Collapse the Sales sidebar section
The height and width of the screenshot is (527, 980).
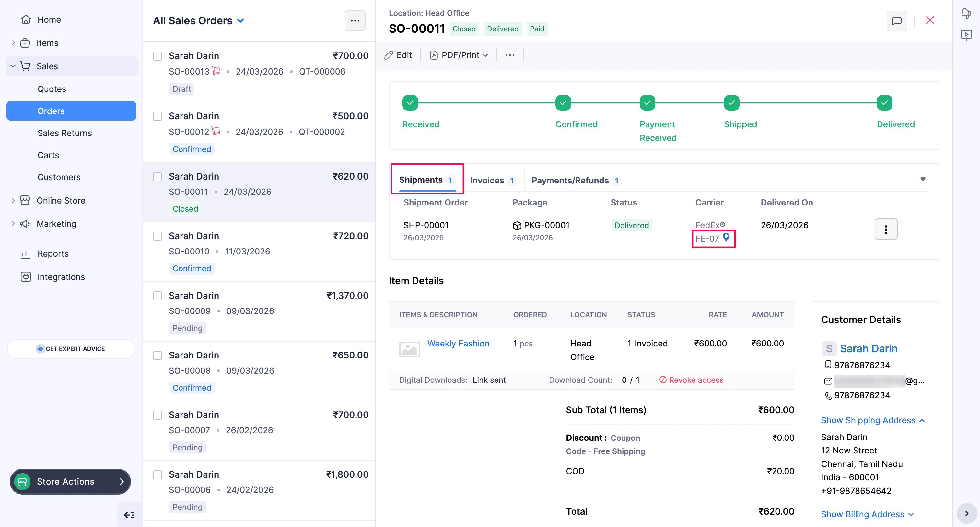[x=13, y=66]
